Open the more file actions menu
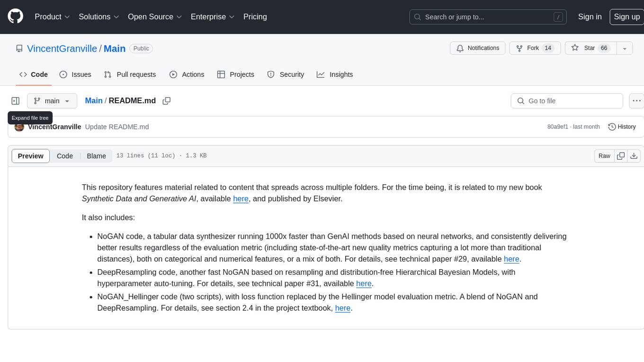Viewport: 644px width, 362px height. (x=636, y=101)
